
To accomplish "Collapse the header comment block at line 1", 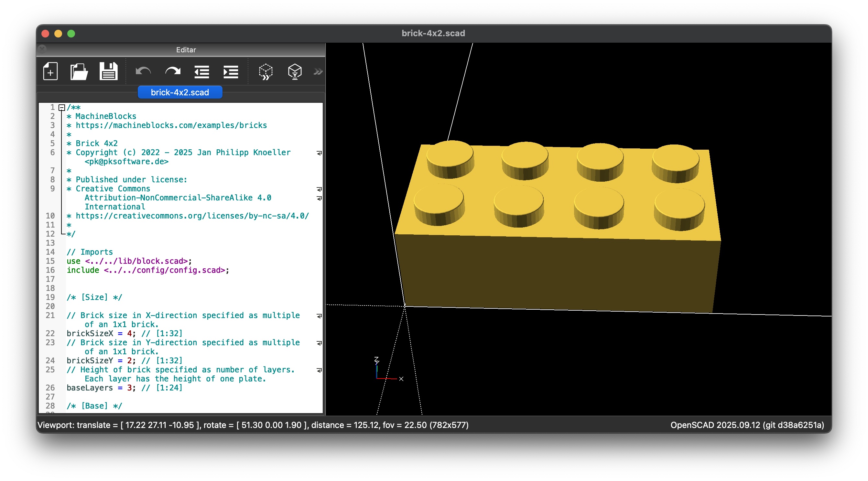I will point(61,107).
